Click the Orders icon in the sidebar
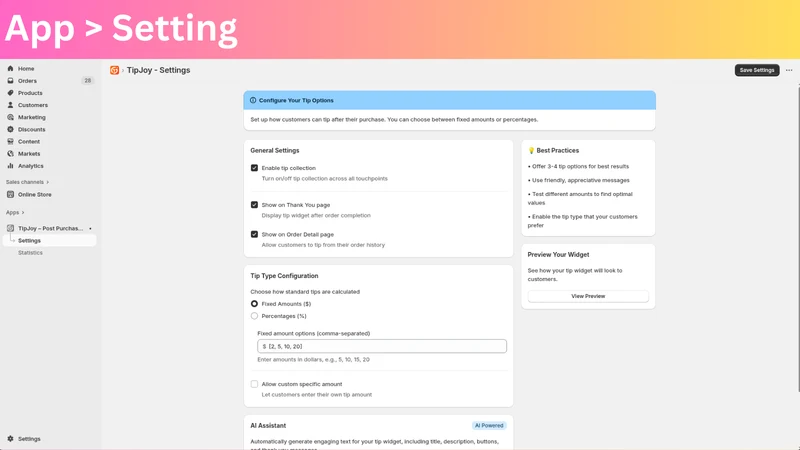The image size is (800, 450). [x=10, y=81]
